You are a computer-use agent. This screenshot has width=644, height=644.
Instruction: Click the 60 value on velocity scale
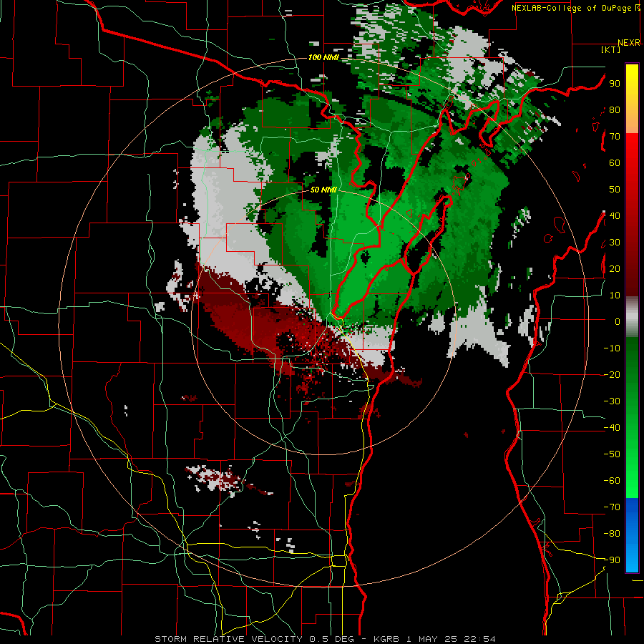tap(615, 163)
